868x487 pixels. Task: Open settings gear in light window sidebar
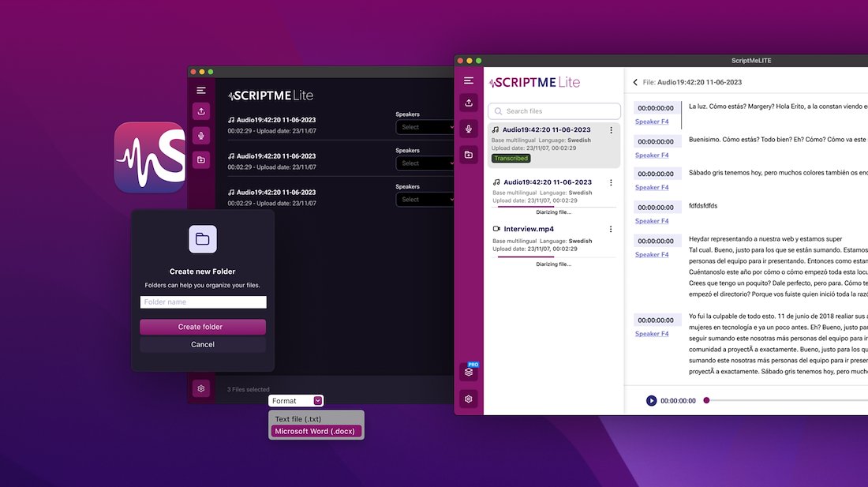pyautogui.click(x=468, y=399)
